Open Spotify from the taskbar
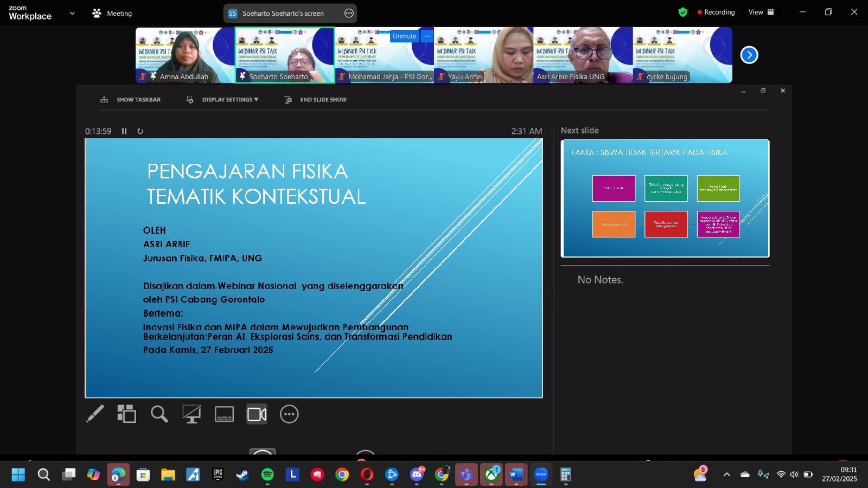This screenshot has width=868, height=488. coord(267,475)
